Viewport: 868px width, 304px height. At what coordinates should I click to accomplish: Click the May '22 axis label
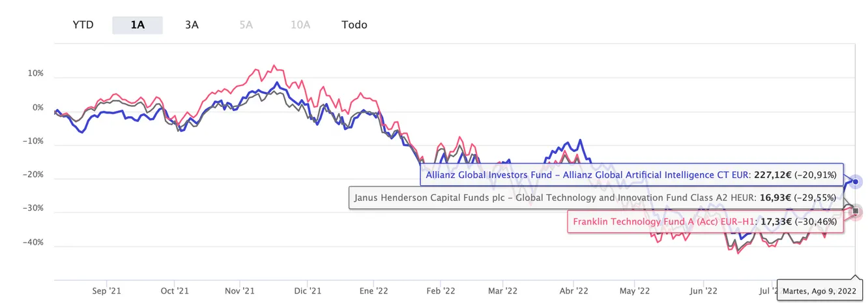point(635,291)
